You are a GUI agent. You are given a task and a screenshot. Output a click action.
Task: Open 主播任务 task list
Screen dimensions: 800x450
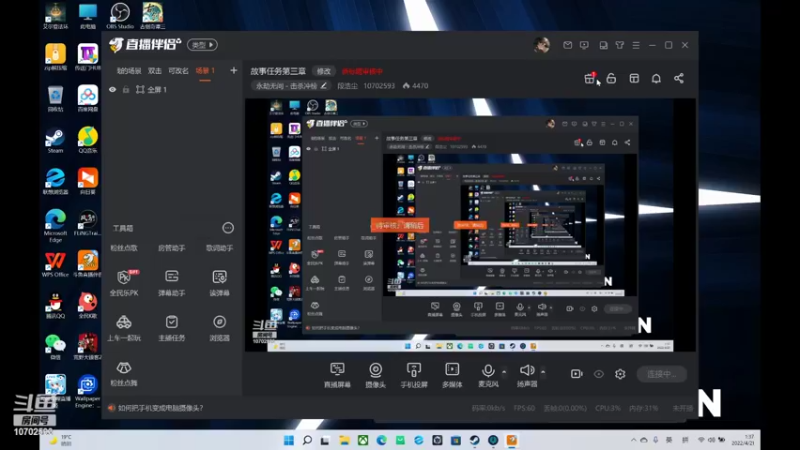click(x=171, y=328)
